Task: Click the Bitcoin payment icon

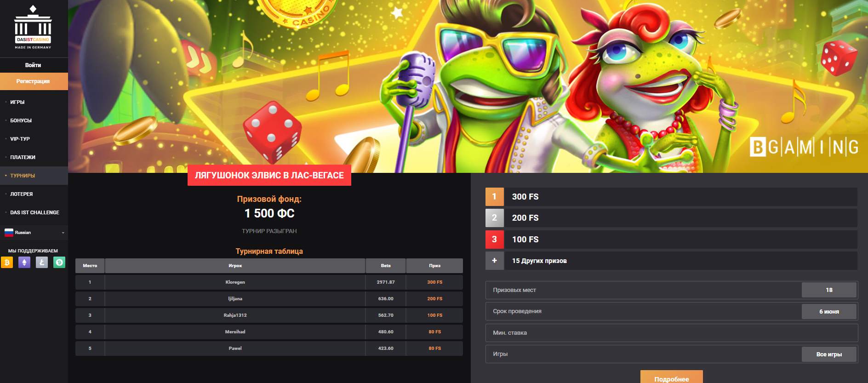Action: pos(7,263)
